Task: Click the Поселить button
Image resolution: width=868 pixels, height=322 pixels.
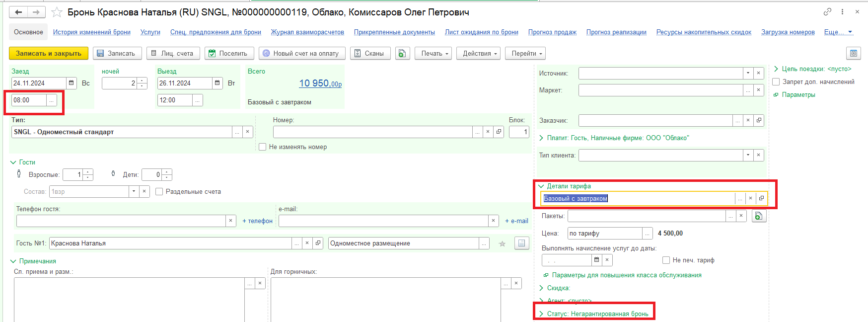Action: pyautogui.click(x=229, y=53)
